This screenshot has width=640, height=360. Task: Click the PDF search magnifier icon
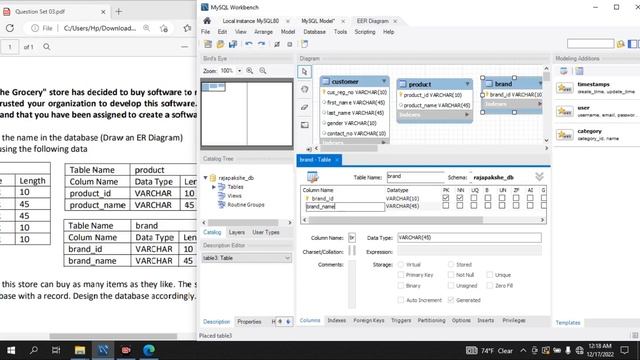(47, 47)
